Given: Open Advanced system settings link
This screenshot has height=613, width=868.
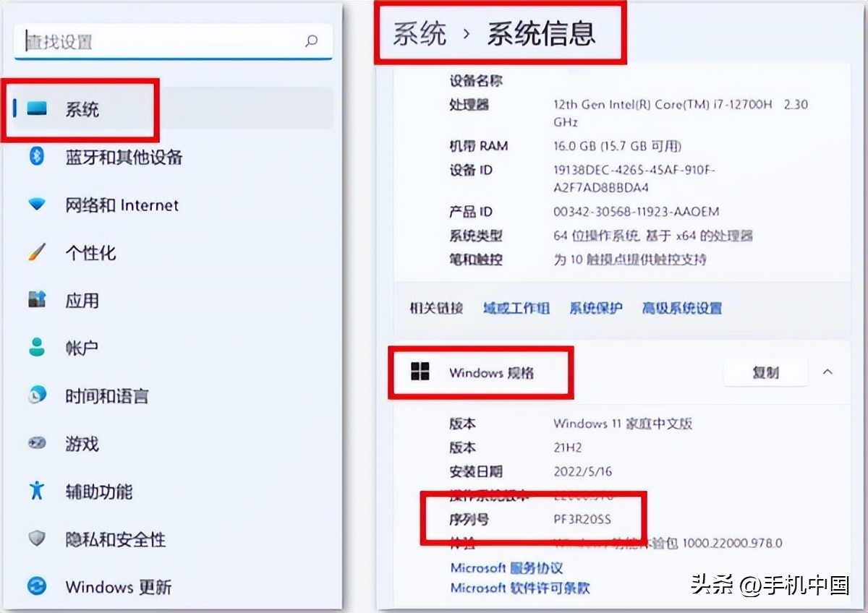Looking at the screenshot, I should click(x=681, y=309).
